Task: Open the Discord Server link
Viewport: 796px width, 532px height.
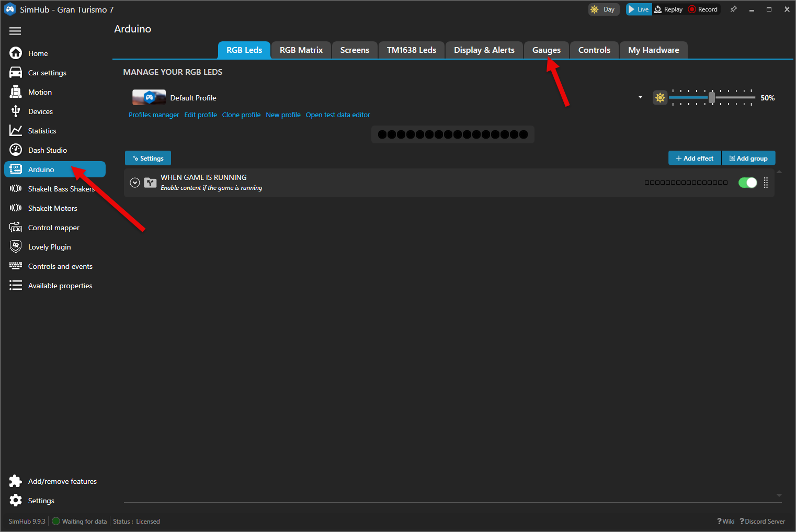Action: 762,521
